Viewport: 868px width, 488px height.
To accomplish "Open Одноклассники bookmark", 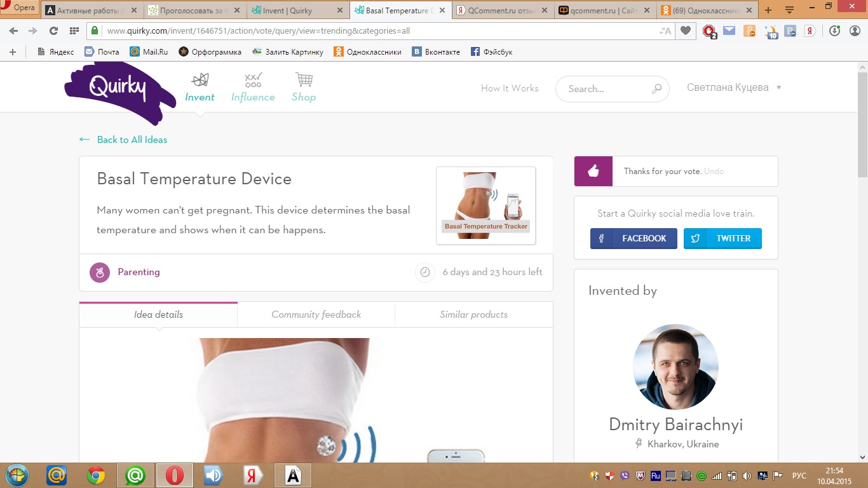I will click(x=367, y=51).
